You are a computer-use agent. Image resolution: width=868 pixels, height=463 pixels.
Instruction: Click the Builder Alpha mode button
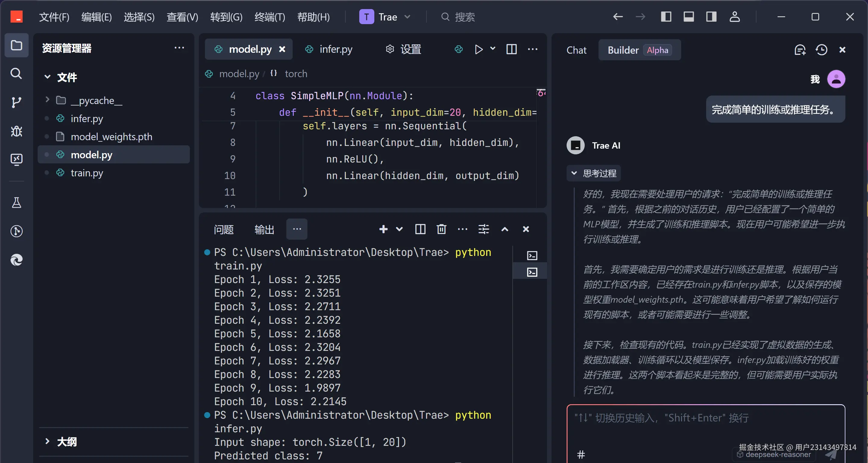(x=639, y=50)
